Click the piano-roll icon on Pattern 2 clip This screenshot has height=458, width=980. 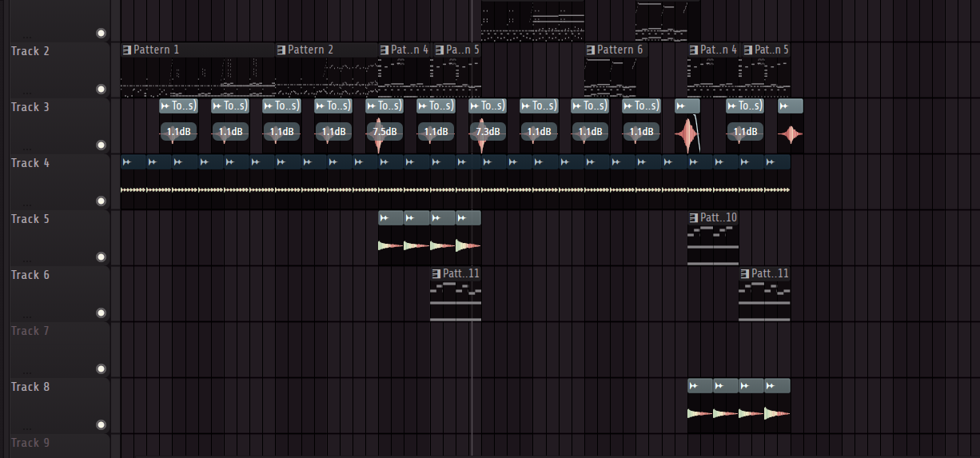point(281,50)
